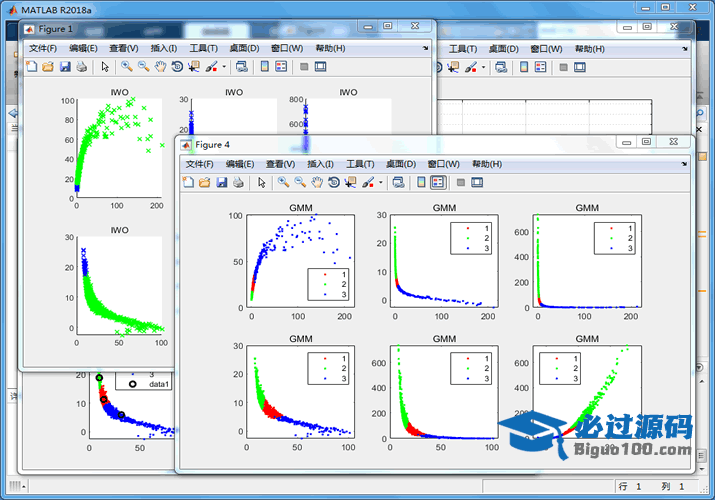715x500 pixels.
Task: Click Figure 4 window title bar text
Action: [x=212, y=145]
